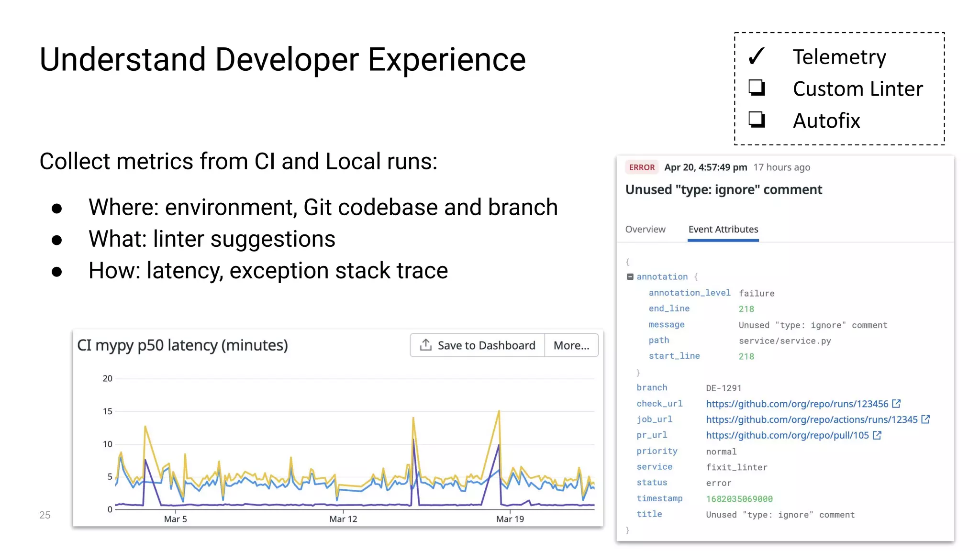The height and width of the screenshot is (551, 980).
Task: Click the chart title CI mypy p50 latency
Action: 182,345
